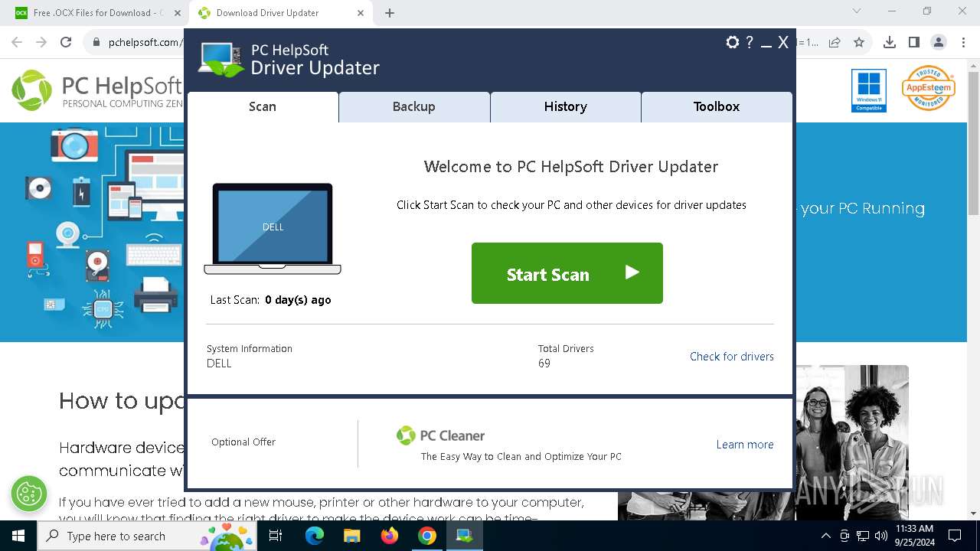Screen dimensions: 980x551
Task: Click the DELL laptop illustration
Action: (x=273, y=228)
